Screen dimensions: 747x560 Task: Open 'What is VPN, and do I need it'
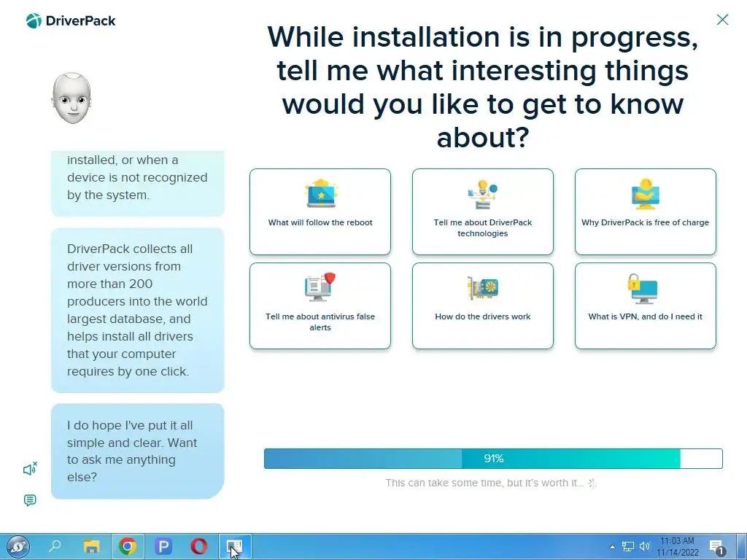[645, 306]
